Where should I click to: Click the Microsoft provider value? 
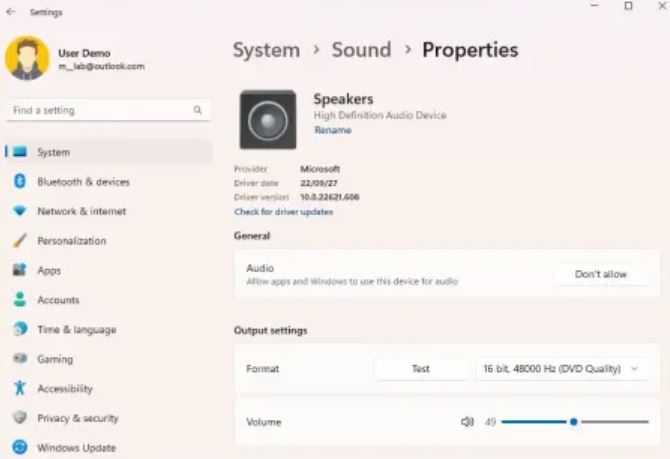320,169
